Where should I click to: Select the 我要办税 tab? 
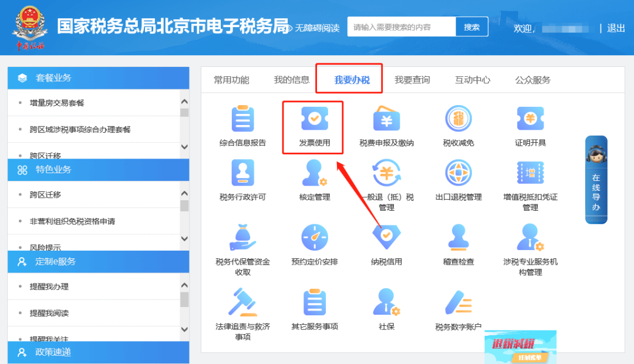[x=352, y=80]
